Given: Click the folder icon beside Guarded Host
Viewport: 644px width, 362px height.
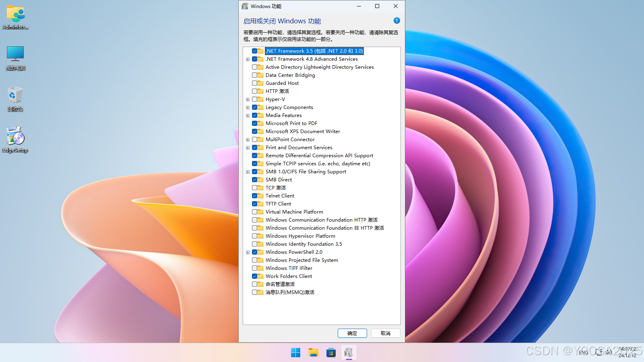Looking at the screenshot, I should click(x=261, y=83).
